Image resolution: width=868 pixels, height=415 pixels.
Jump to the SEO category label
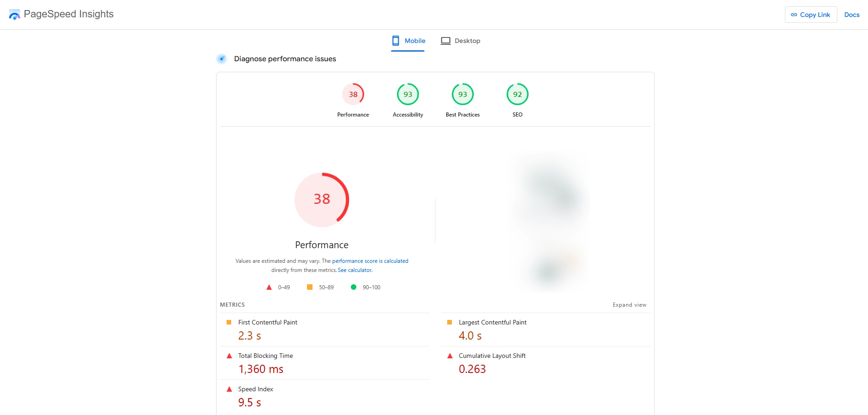pyautogui.click(x=518, y=115)
